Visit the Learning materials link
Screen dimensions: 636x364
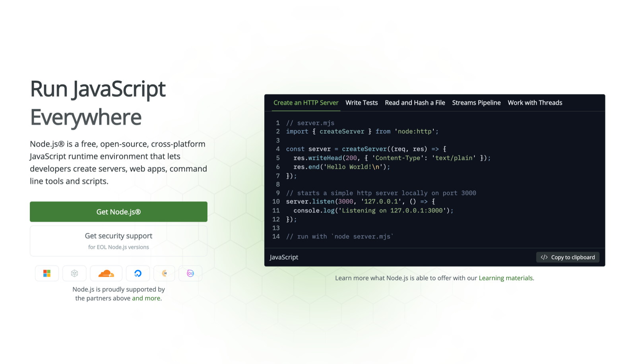506,278
